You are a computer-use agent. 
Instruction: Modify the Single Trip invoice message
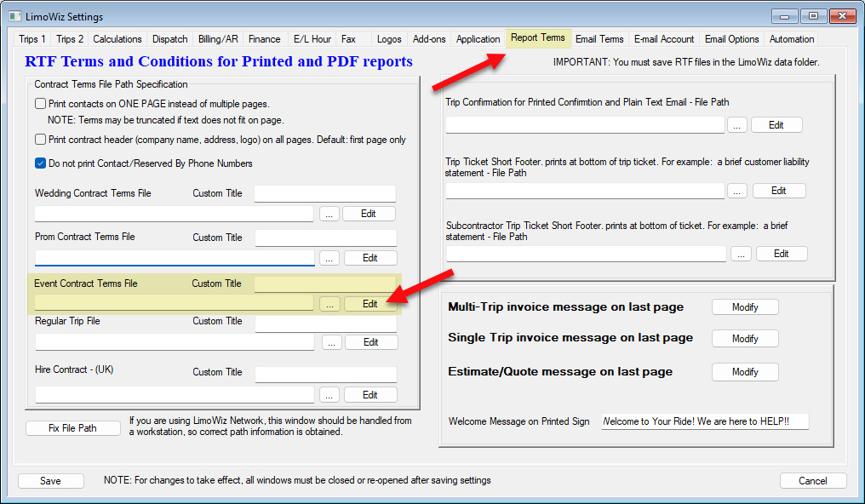tap(745, 339)
